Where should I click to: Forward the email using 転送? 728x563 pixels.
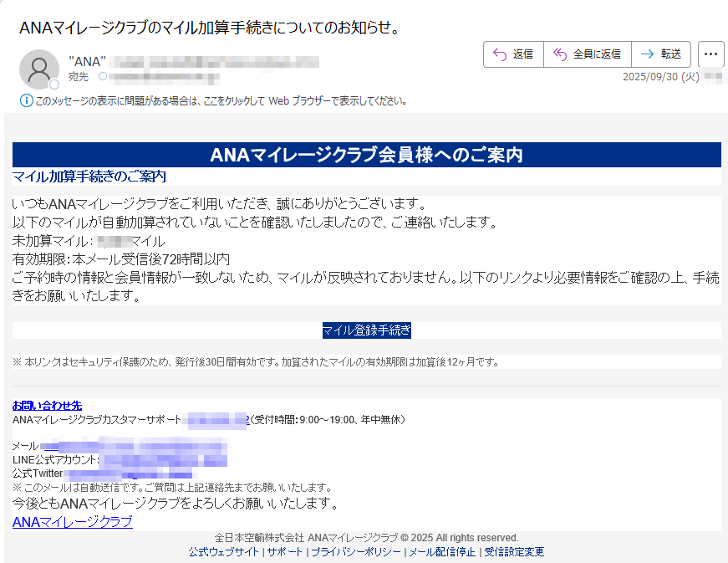click(661, 54)
